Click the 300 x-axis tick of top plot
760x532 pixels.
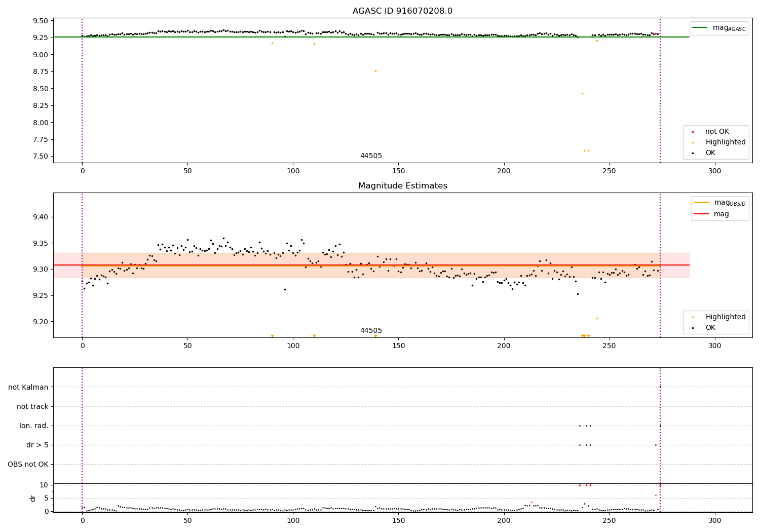pyautogui.click(x=714, y=171)
